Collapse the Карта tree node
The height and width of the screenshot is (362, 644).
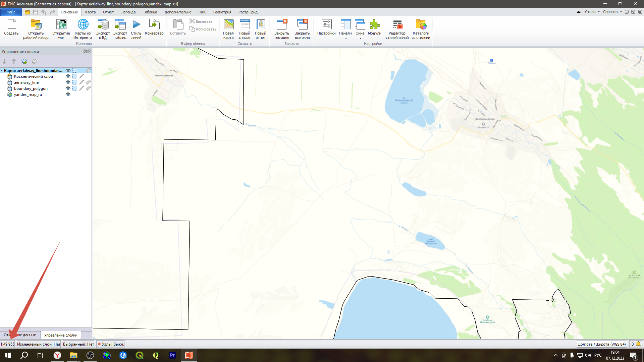click(2, 71)
